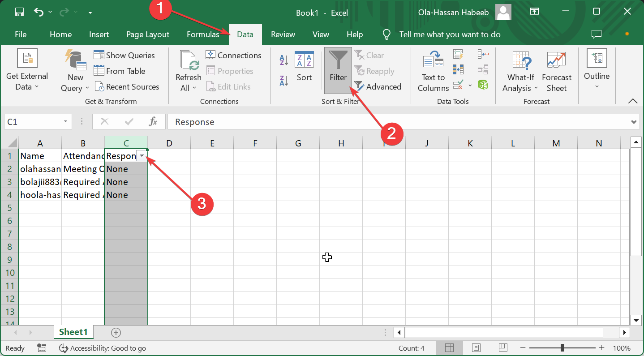Image resolution: width=644 pixels, height=356 pixels.
Task: Select the column C header
Action: 126,143
